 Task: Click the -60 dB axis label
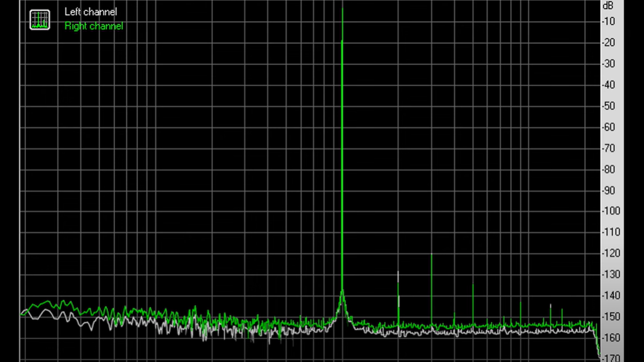pos(609,127)
